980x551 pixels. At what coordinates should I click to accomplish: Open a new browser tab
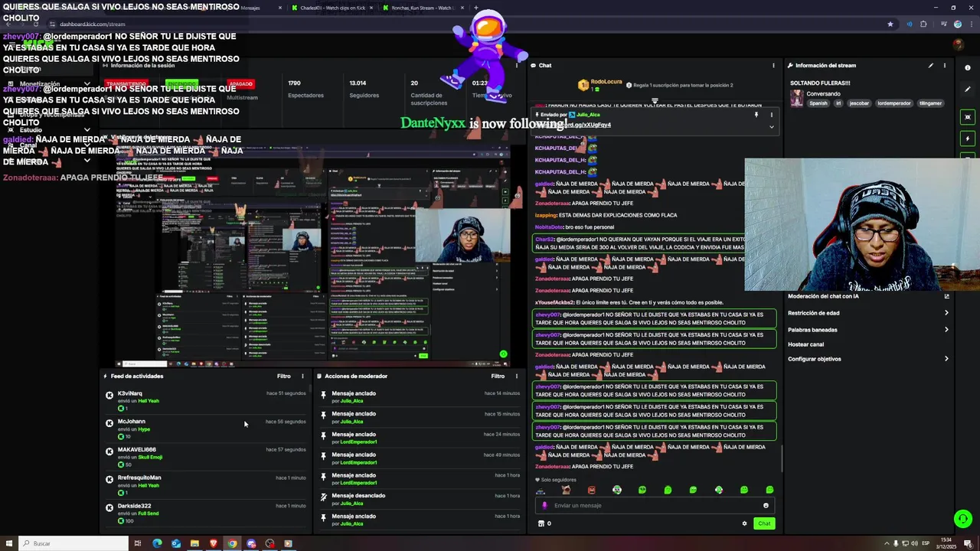click(x=475, y=8)
